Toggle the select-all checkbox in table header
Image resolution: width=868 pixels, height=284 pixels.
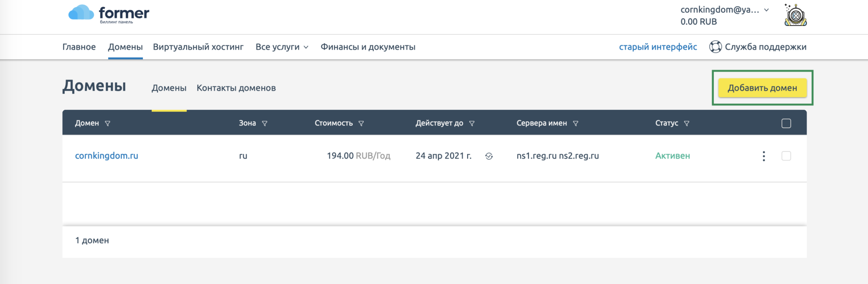tap(786, 123)
